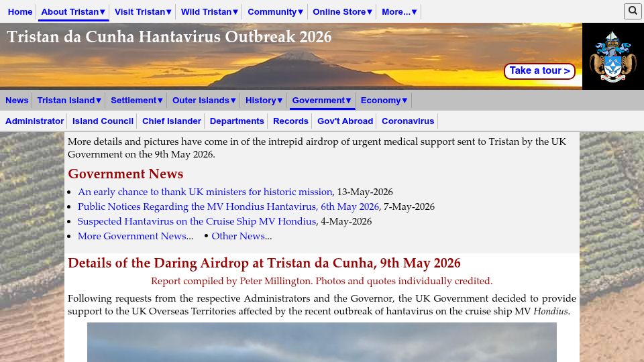Select the Administrator page link
Viewport: 644px width, 362px height.
click(34, 121)
